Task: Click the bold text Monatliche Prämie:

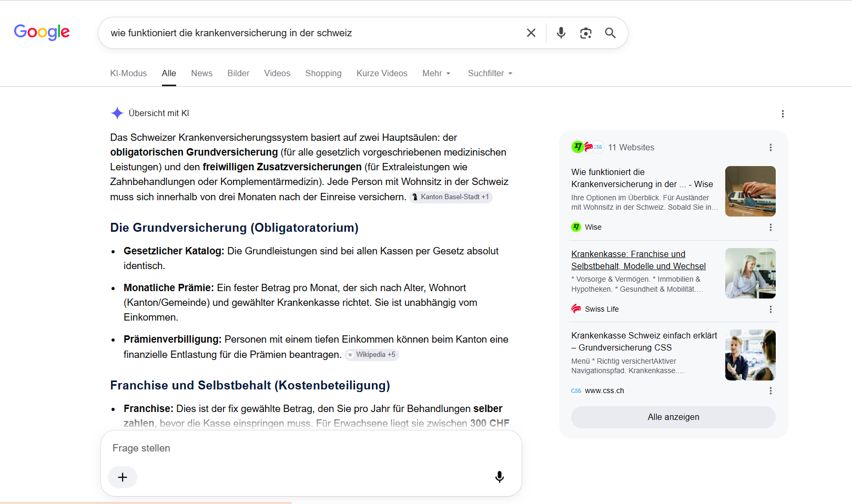Action: pyautogui.click(x=169, y=288)
